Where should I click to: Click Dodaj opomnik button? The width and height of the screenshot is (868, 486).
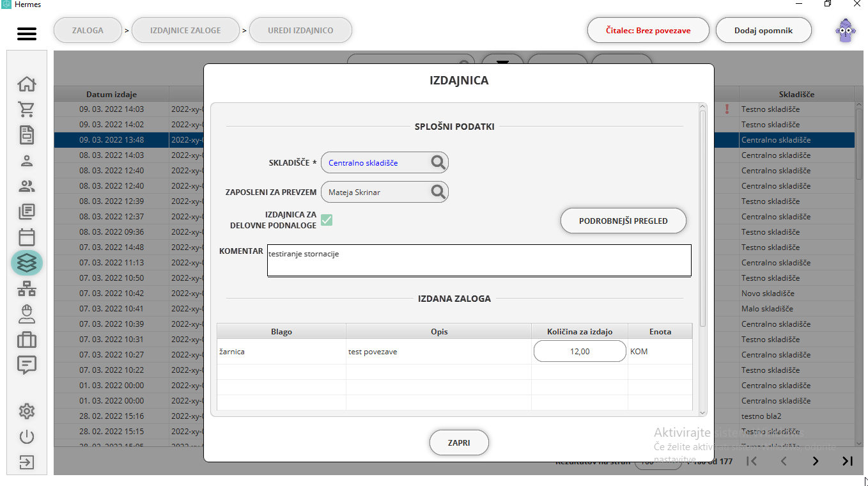coord(763,30)
